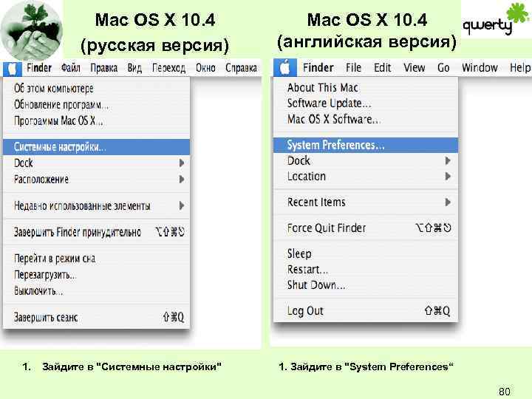Open the Window menu in the menu bar
The image size is (532, 399).
(480, 67)
